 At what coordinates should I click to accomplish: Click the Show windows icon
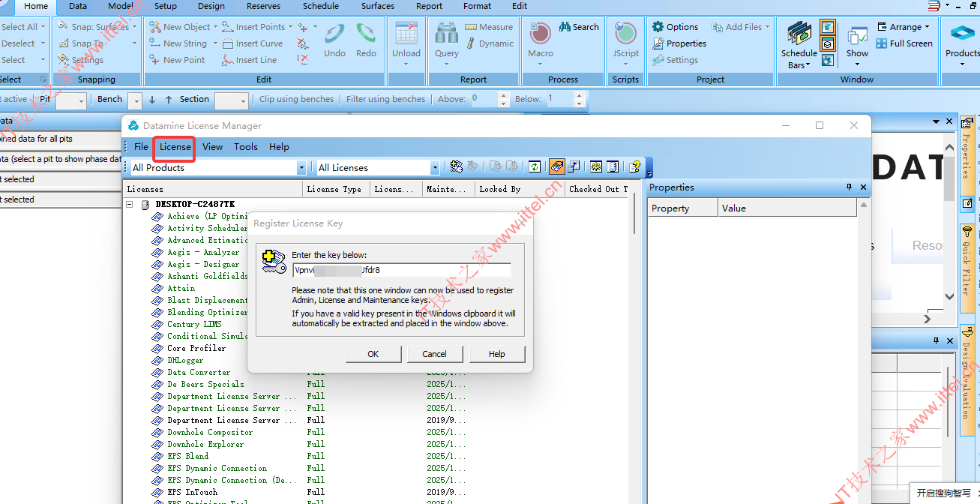coord(857,36)
